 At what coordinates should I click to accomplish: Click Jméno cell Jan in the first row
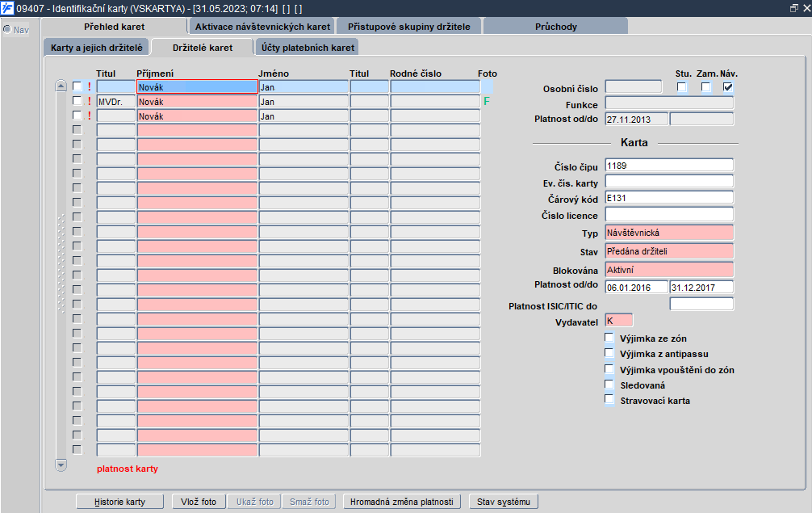pos(304,86)
